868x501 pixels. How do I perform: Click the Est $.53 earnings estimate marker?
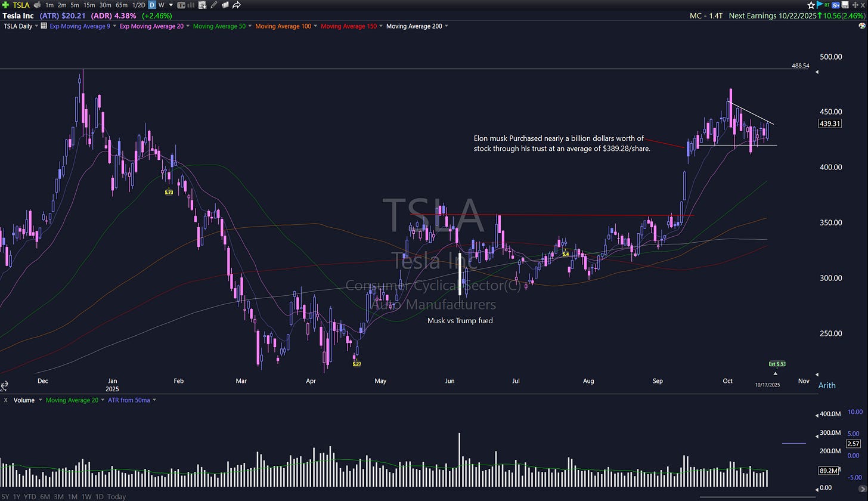(x=777, y=364)
